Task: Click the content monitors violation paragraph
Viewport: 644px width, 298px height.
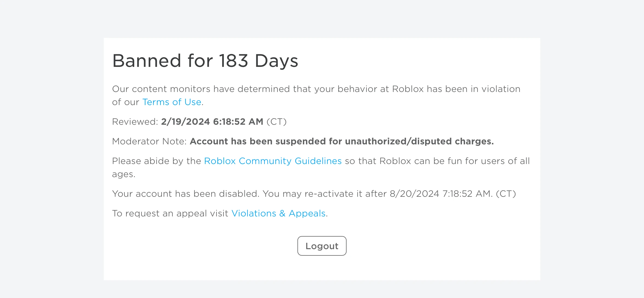Action: [317, 89]
